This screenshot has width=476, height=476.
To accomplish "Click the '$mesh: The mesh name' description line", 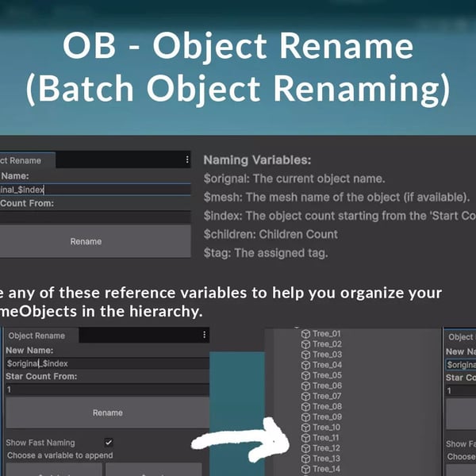I will pos(336,198).
